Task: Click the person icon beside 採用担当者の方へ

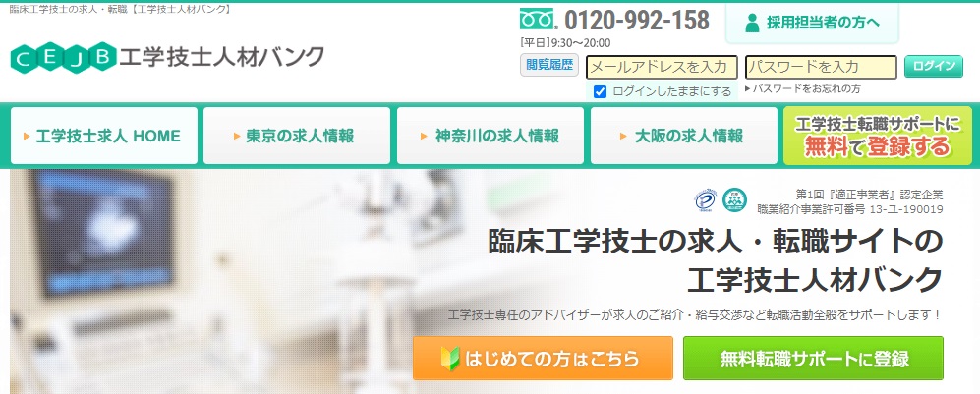Action: pos(753,24)
